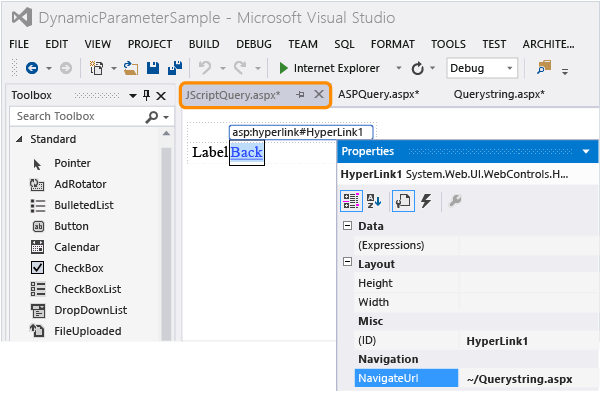
Task: Click the Save All icon
Action: coord(175,68)
